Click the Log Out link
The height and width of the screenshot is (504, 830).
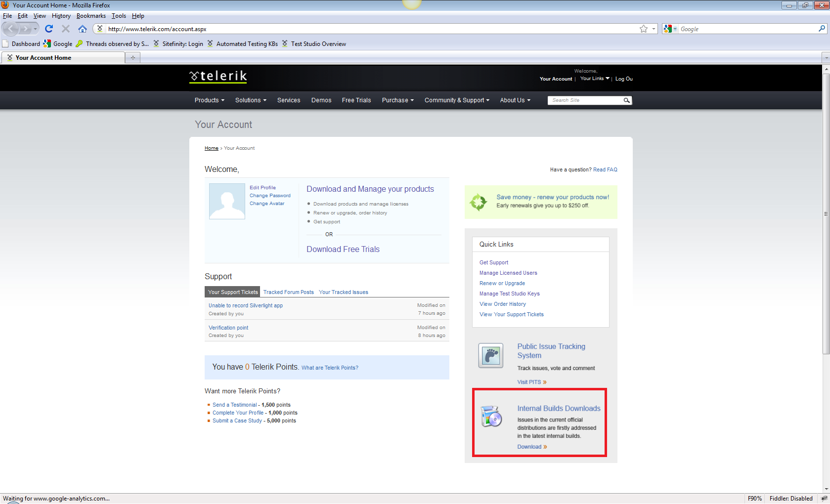coord(624,79)
